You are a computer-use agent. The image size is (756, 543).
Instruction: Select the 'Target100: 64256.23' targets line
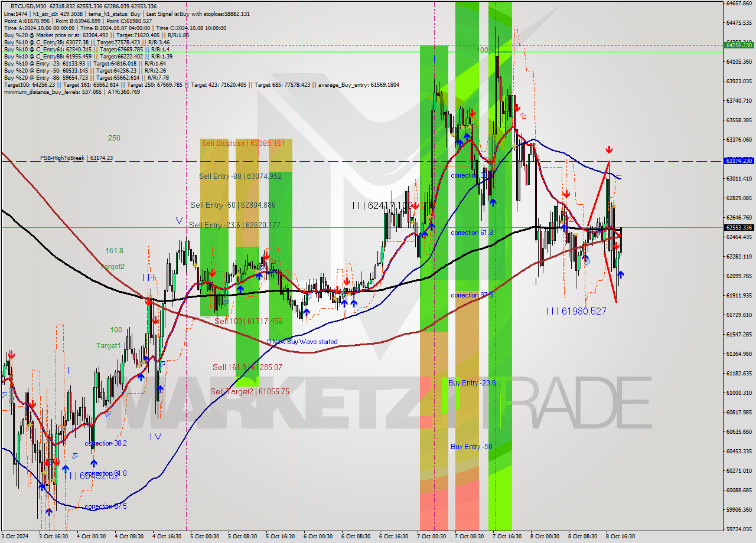(201, 84)
